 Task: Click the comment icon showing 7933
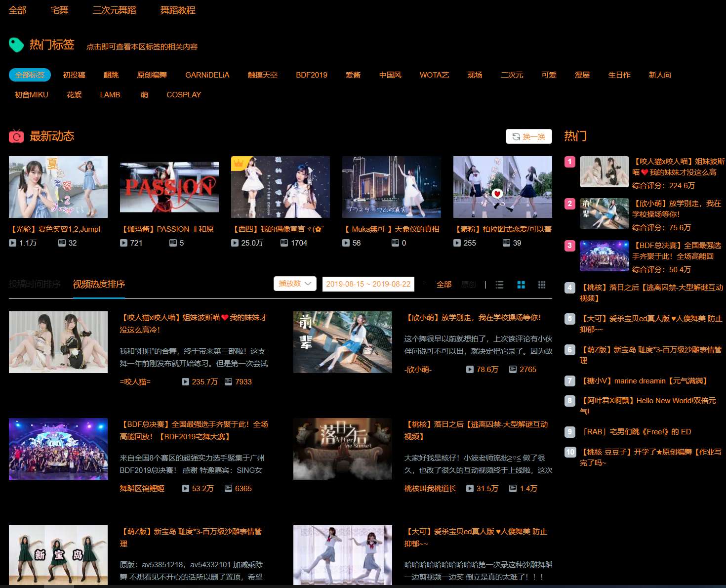(x=228, y=381)
